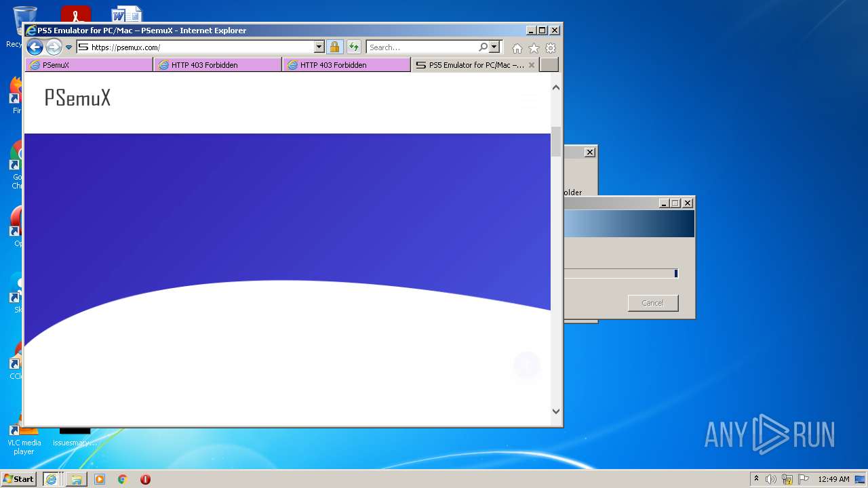Click the network tray icon
868x488 pixels.
point(787,479)
